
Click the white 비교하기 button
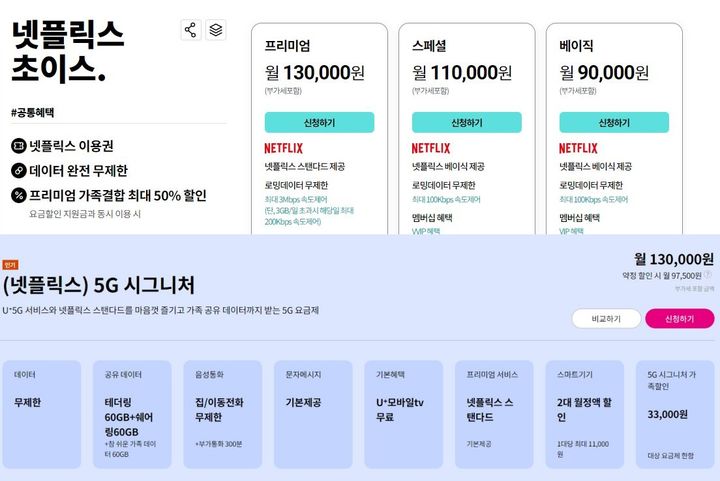click(606, 319)
